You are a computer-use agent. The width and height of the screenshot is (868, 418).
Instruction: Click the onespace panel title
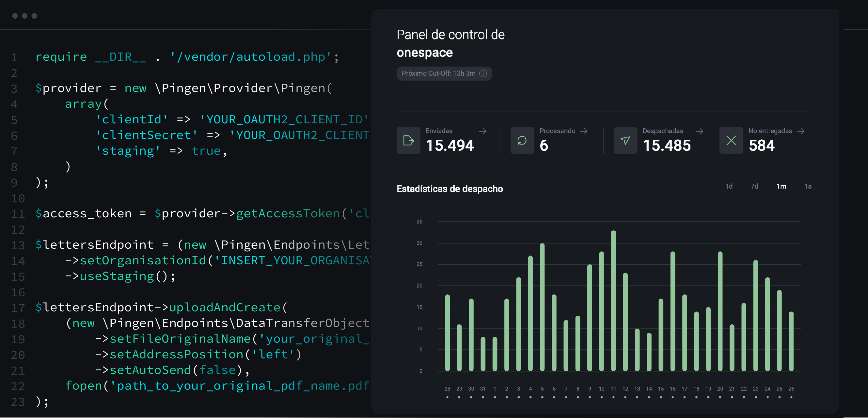tap(425, 52)
